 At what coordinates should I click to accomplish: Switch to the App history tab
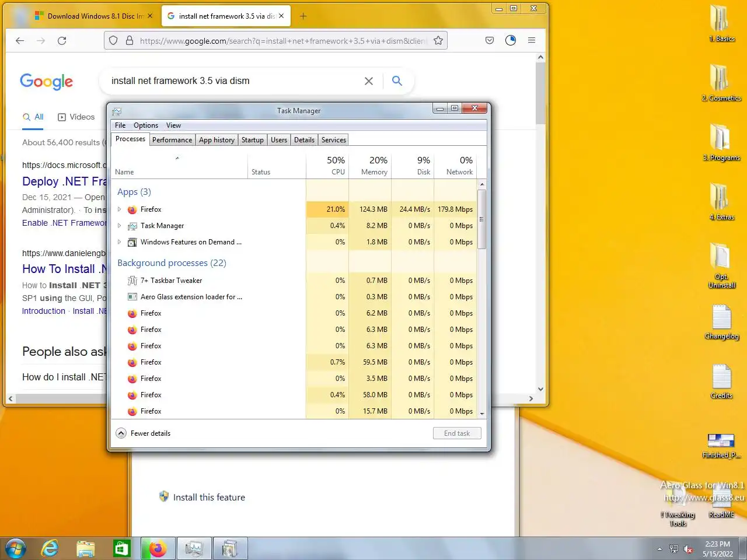(217, 140)
